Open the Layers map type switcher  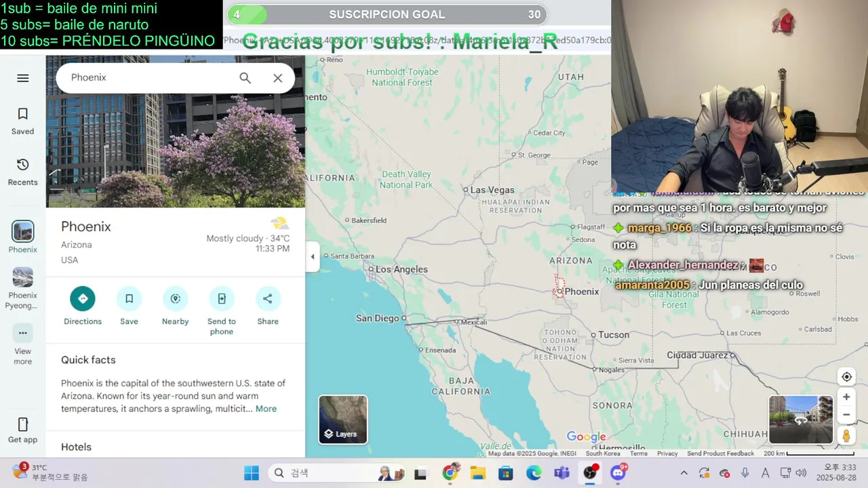click(x=343, y=420)
